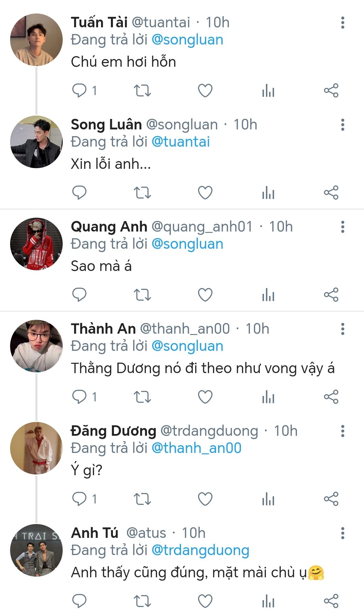
Task: Like Quang Anh's 'Sao mà á' tweet
Action: 205,295
